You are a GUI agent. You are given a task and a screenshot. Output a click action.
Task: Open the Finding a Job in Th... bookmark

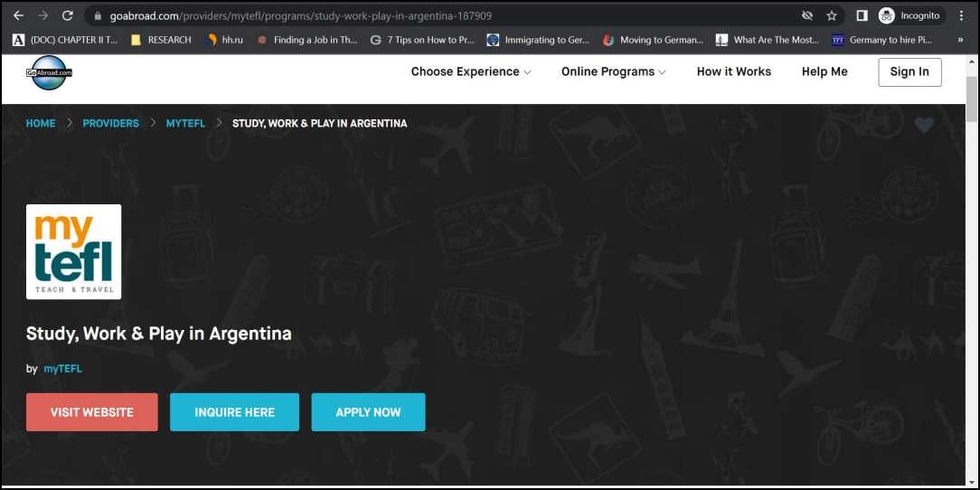tap(306, 40)
